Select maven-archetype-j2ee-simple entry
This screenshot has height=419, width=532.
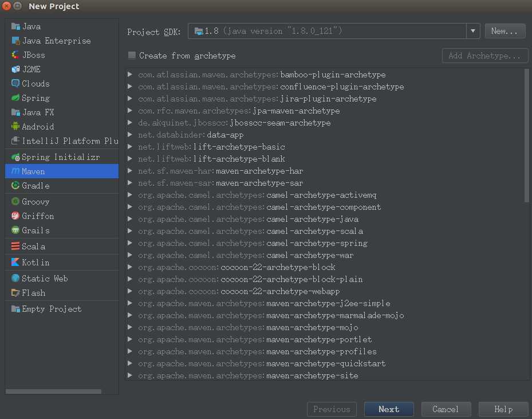click(264, 303)
